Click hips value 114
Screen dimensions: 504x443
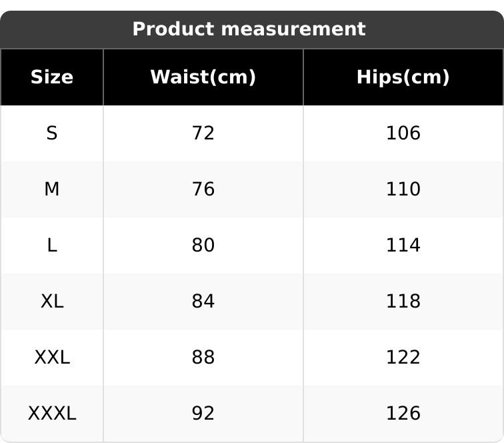coord(403,246)
